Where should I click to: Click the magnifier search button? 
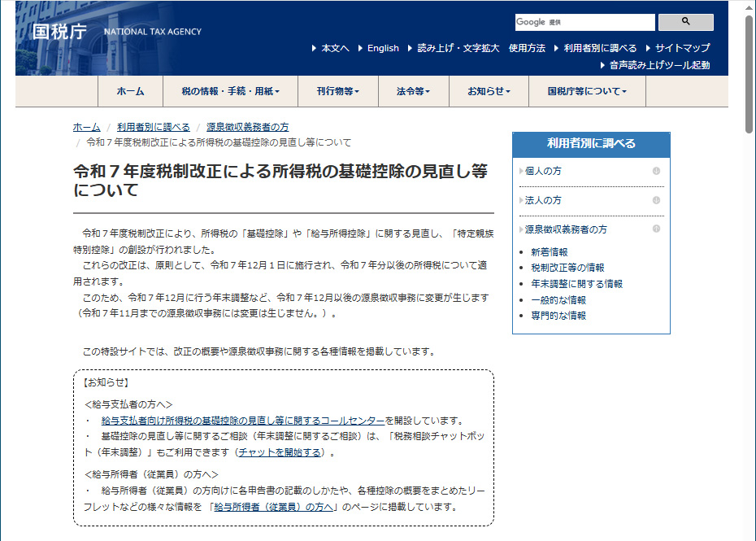pyautogui.click(x=685, y=22)
